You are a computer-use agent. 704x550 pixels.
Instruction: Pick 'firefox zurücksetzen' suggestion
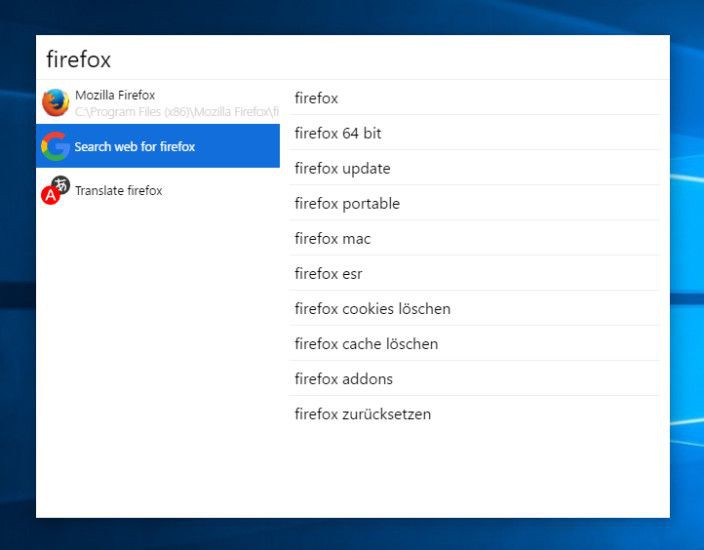point(474,413)
